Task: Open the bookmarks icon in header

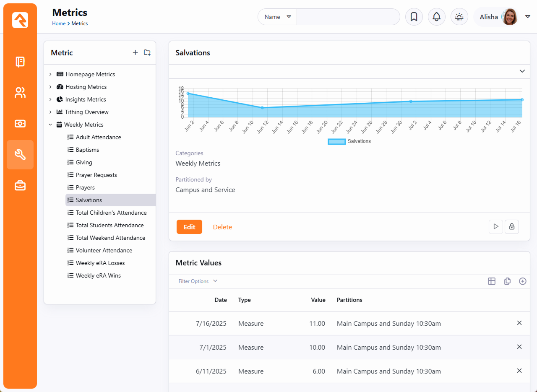Action: pos(414,17)
